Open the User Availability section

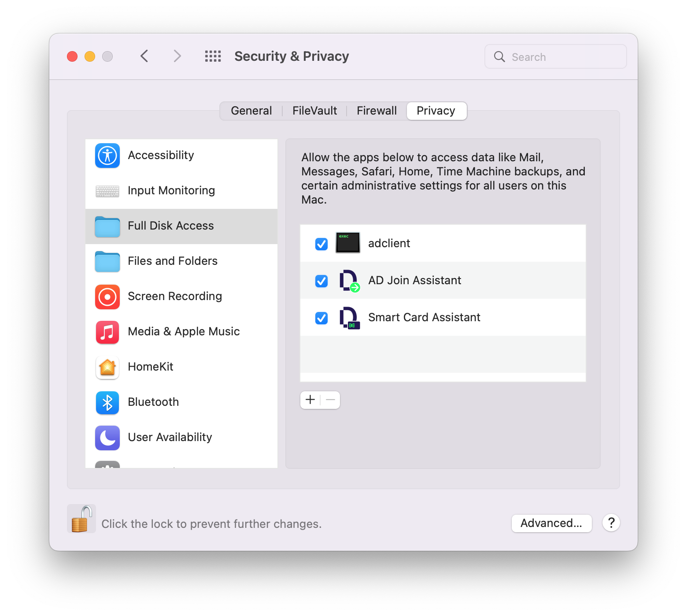point(170,438)
